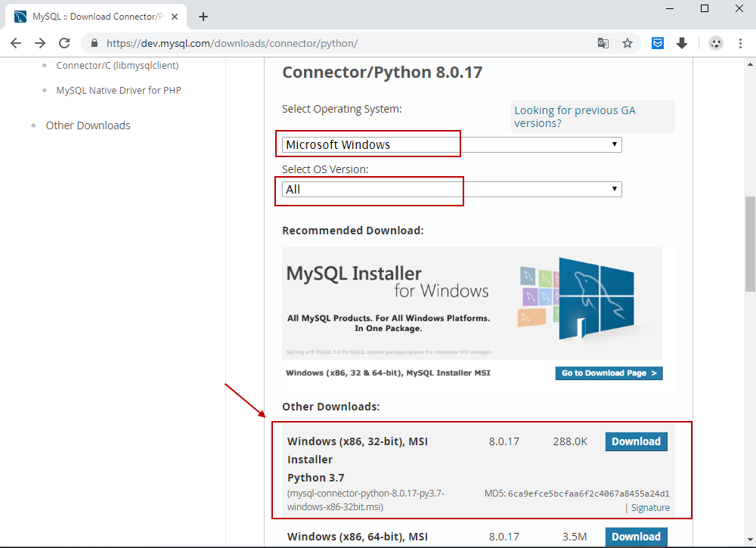This screenshot has height=548, width=756.
Task: Open Connector/C (libmysqlclient) link
Action: pyautogui.click(x=117, y=66)
